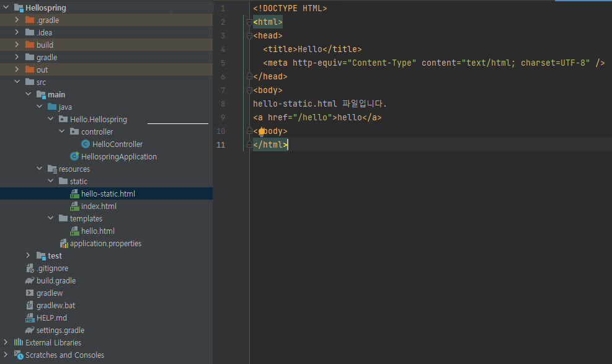Click the HellospringApplication runnable class icon
612x364 pixels.
74,156
